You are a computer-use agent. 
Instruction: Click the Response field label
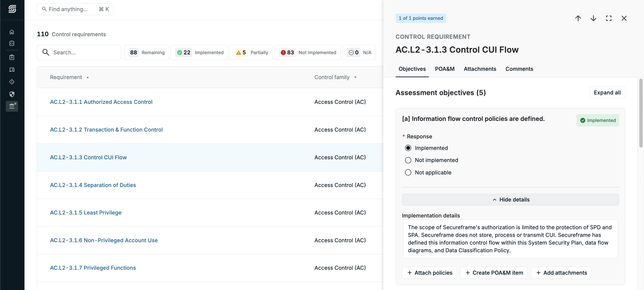pos(419,137)
